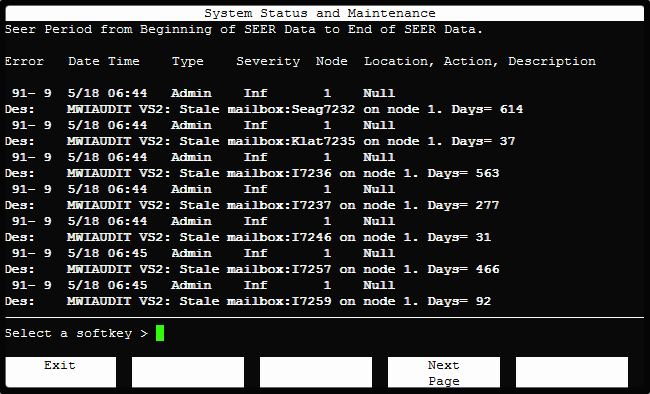Select the mailbox I7259 description line
Screen dimensions: 650x394
pos(248,301)
